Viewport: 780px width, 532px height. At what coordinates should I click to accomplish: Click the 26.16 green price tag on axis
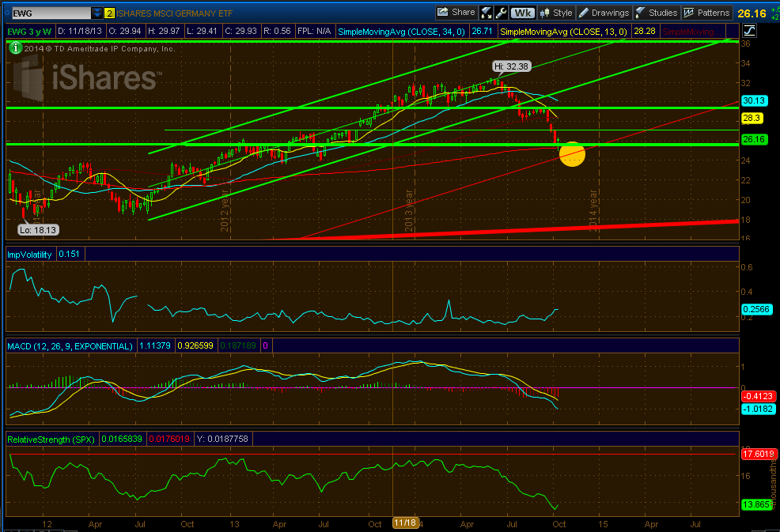click(x=754, y=139)
